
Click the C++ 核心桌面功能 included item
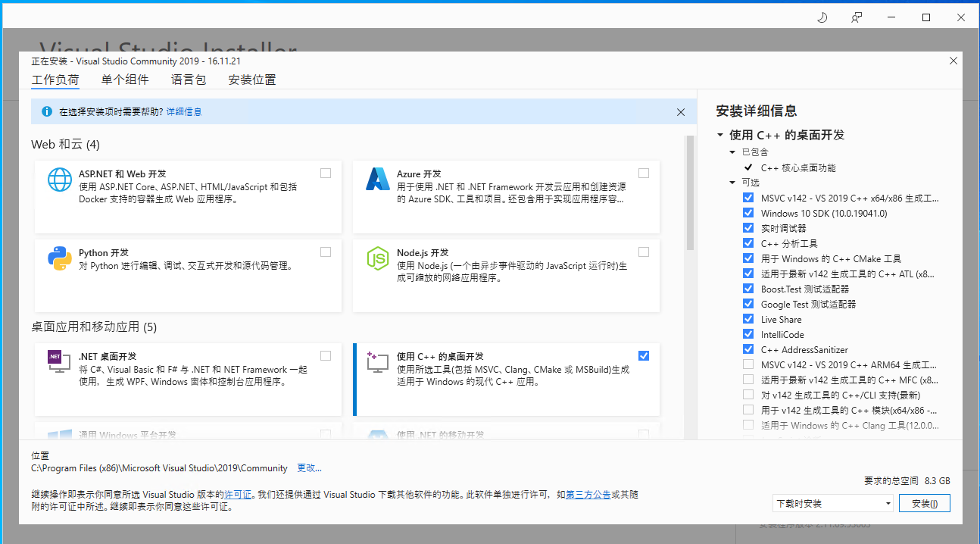[798, 167]
